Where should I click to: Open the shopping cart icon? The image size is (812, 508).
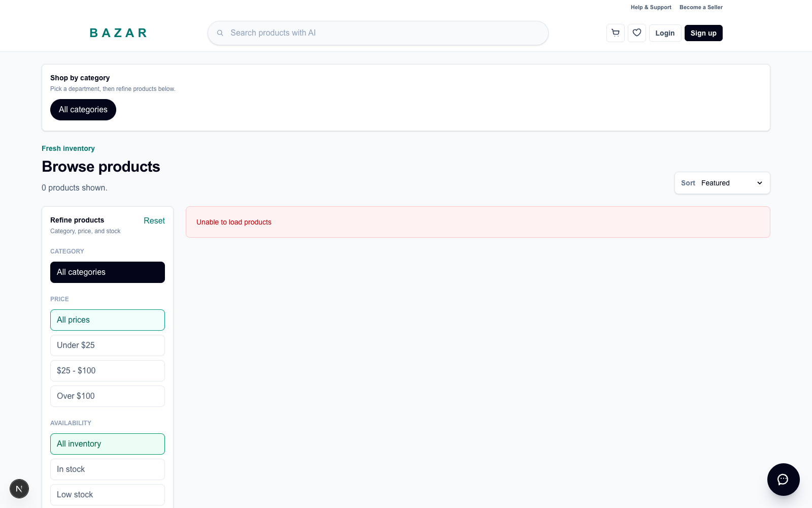tap(616, 33)
